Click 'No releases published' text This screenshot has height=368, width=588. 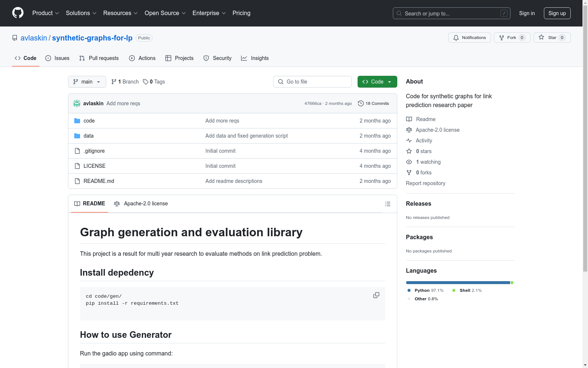pos(428,217)
